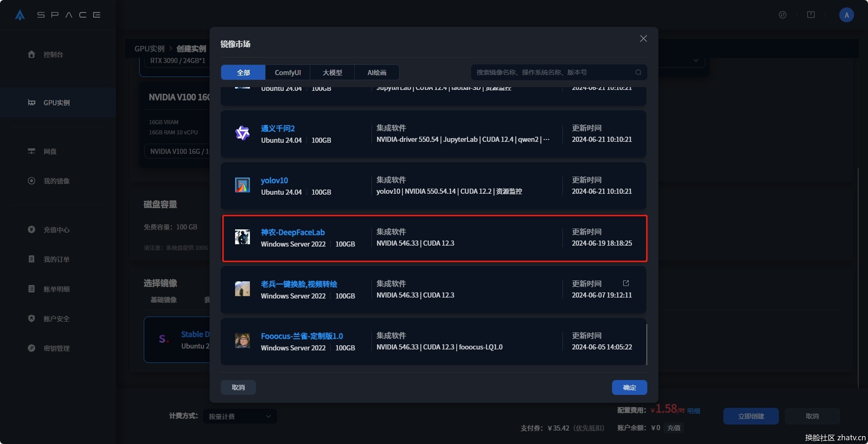Viewport: 868px width, 444px height.
Task: Click the Fooocus-兰雀 thumbnail
Action: 243,341
